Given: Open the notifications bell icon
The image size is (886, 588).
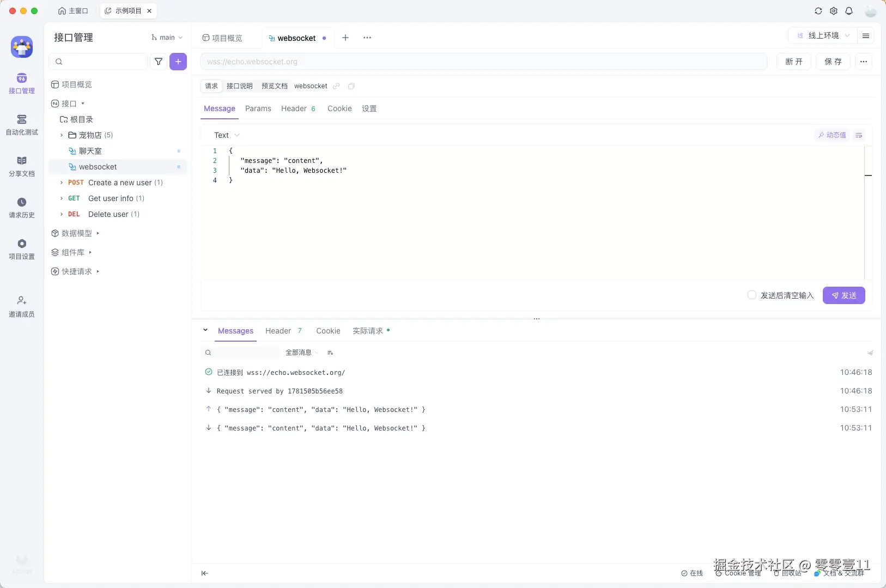Looking at the screenshot, I should (849, 11).
